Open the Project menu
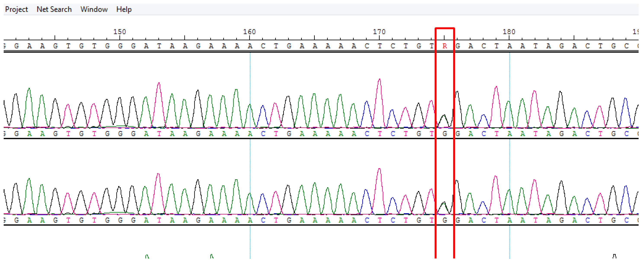Screen dimensions: 644x266 pyautogui.click(x=16, y=9)
